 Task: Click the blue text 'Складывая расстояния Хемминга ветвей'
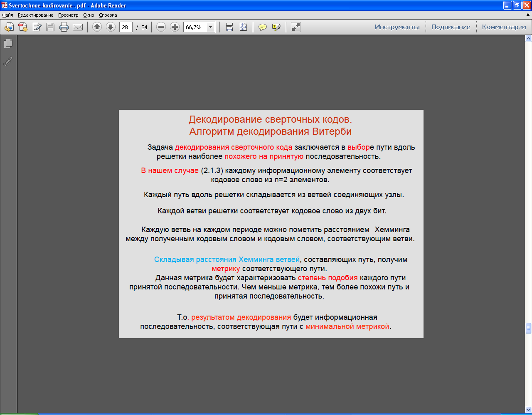click(227, 259)
